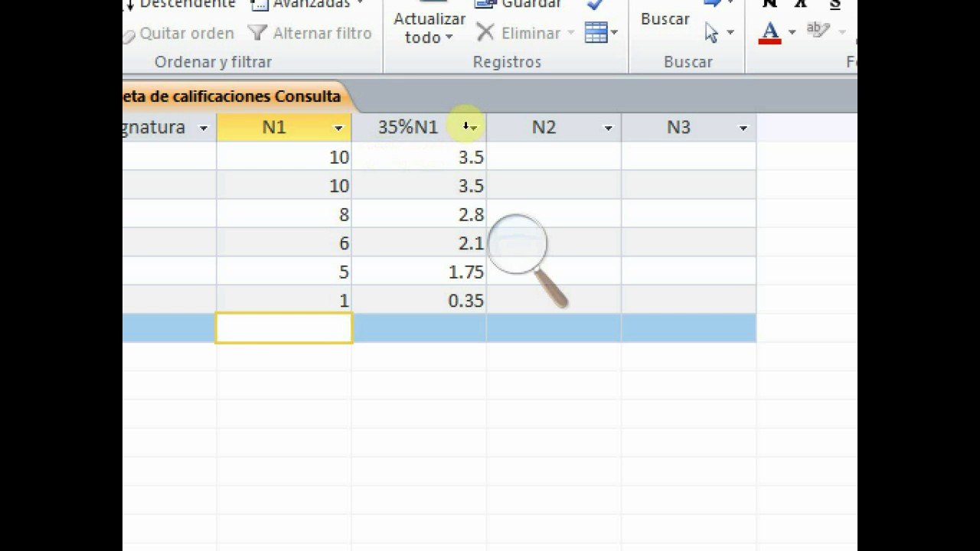Click the 35%N1 cell showing 1.75

coord(419,272)
